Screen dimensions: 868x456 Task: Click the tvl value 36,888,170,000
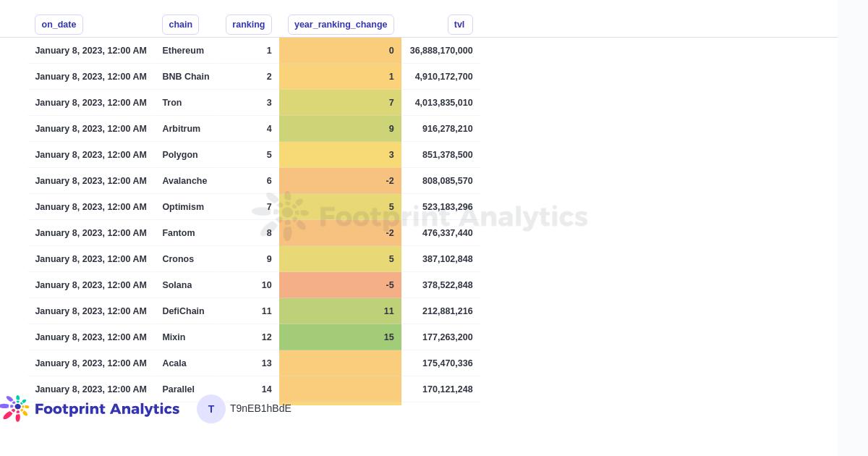441,51
